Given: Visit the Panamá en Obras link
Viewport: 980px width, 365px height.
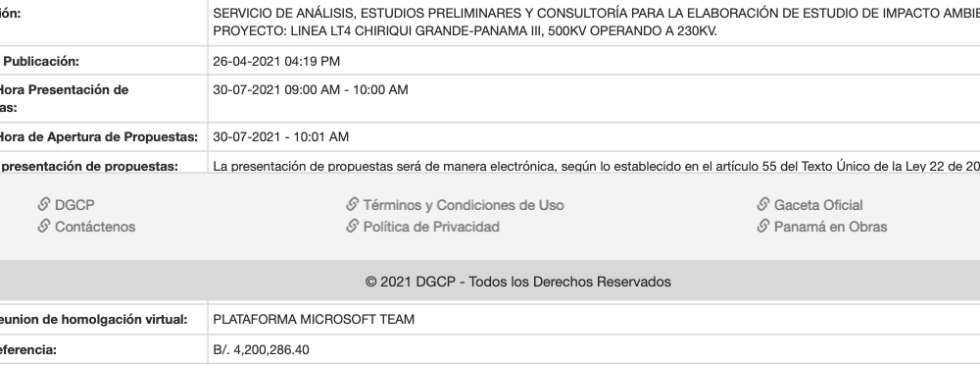Looking at the screenshot, I should coord(830,227).
